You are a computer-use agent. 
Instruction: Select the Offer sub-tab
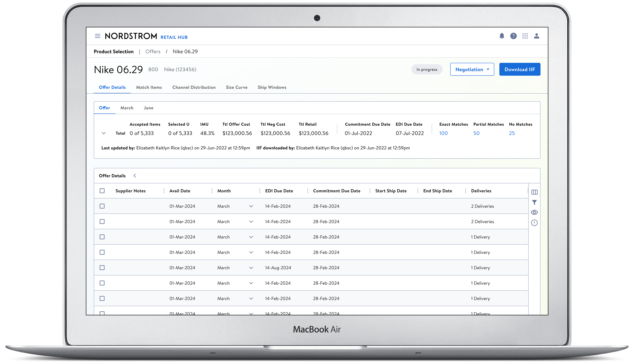tap(104, 108)
